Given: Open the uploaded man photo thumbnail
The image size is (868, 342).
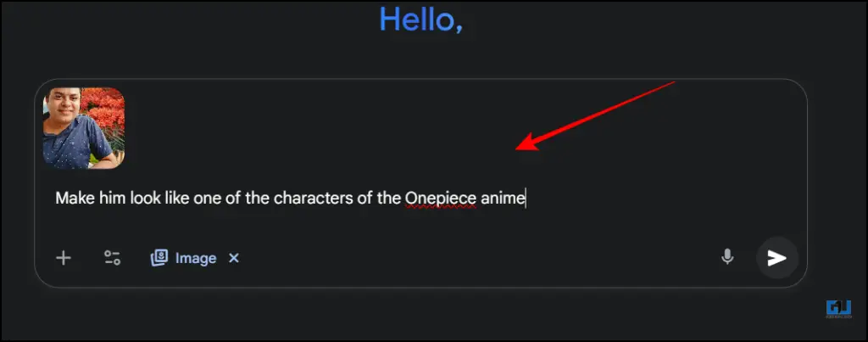Looking at the screenshot, I should tap(84, 128).
